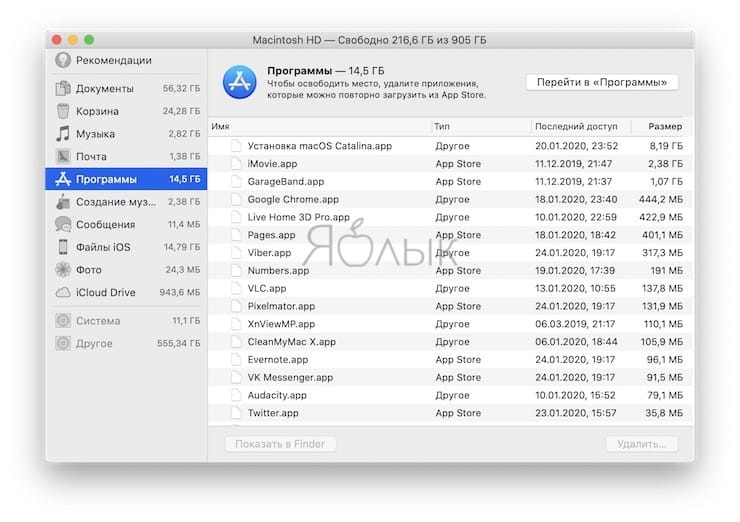The height and width of the screenshot is (522, 740).
Task: Click the file icon next to Twitter.app
Action: pyautogui.click(x=236, y=413)
